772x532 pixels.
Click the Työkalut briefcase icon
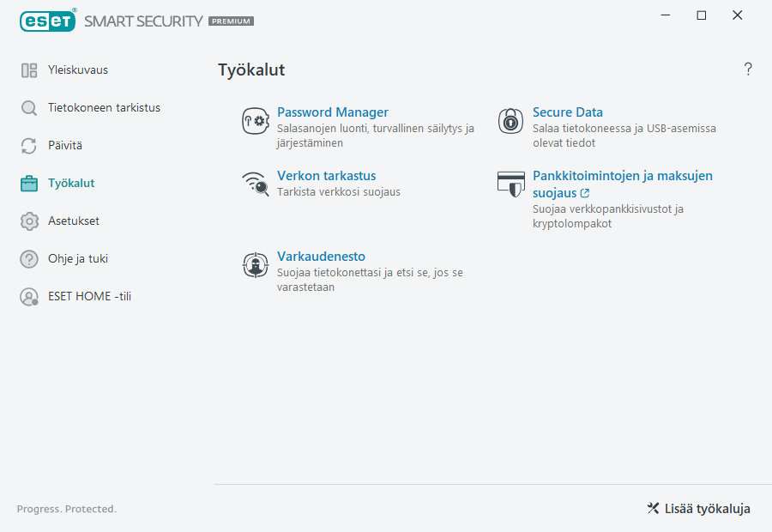pos(28,183)
